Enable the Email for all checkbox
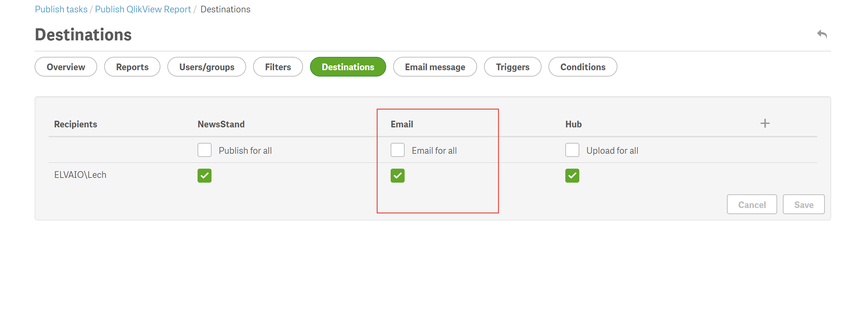868x310 pixels. tap(397, 150)
